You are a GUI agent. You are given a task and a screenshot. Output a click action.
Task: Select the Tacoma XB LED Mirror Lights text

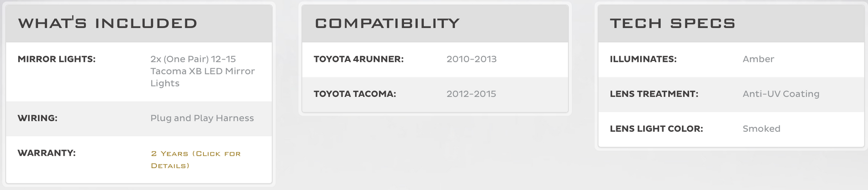pos(202,71)
